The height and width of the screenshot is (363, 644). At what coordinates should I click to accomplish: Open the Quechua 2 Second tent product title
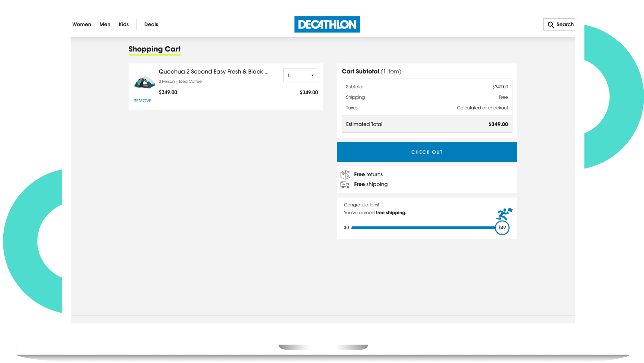pyautogui.click(x=213, y=72)
